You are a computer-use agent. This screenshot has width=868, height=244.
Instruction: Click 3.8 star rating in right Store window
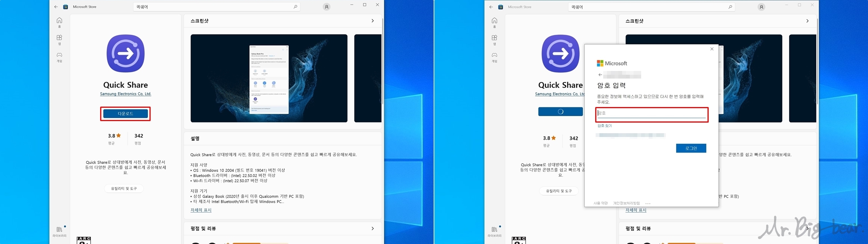click(x=549, y=138)
